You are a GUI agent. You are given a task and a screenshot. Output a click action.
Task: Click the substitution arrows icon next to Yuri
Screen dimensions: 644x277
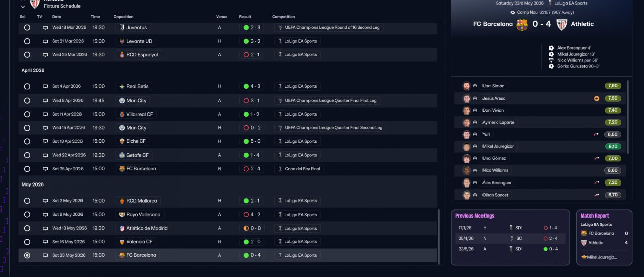coord(596,134)
